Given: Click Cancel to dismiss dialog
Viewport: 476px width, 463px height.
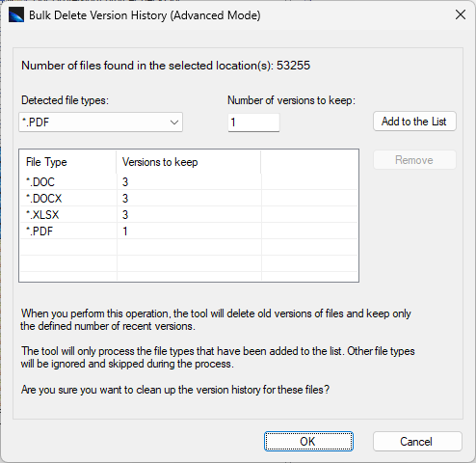Looking at the screenshot, I should (x=417, y=441).
